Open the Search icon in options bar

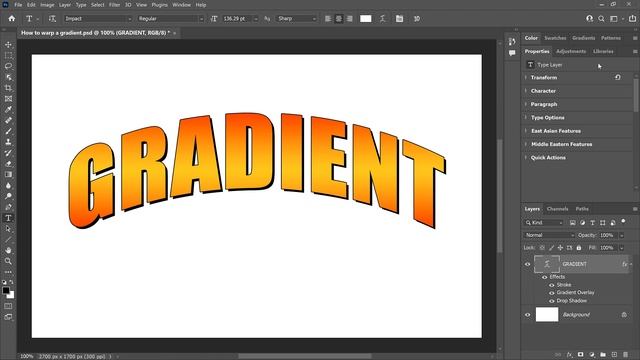601,18
